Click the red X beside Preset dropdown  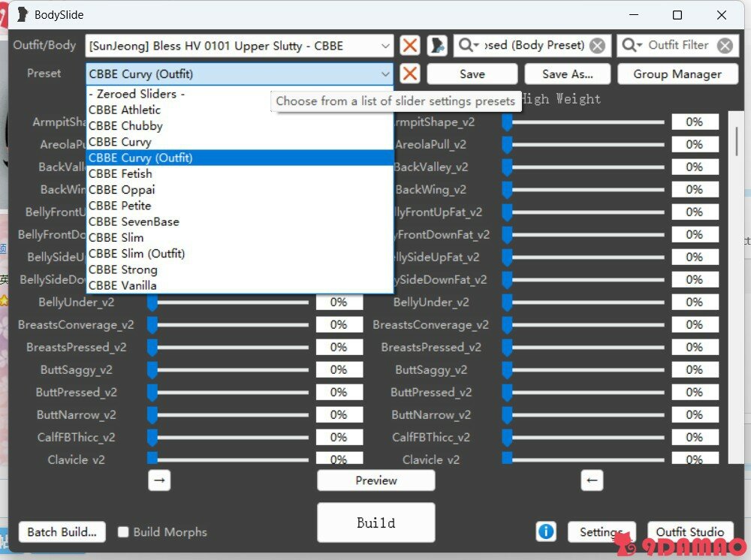tap(409, 74)
